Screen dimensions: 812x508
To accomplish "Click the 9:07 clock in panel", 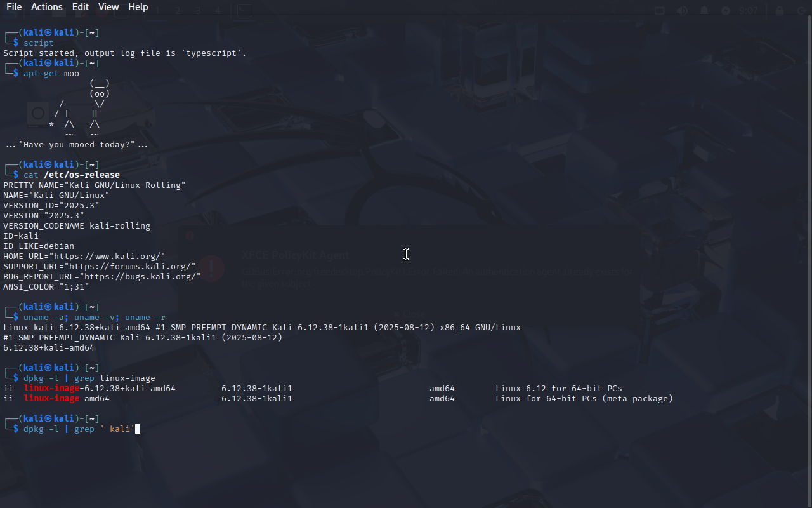I will (x=749, y=11).
